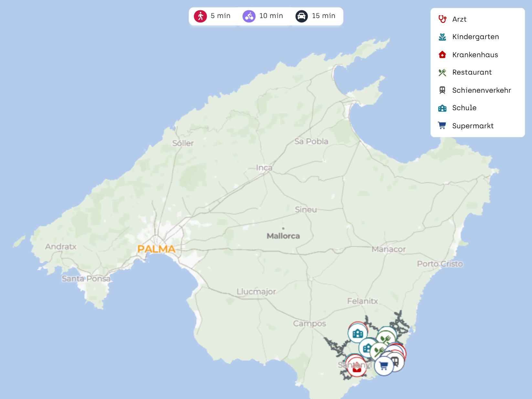Click the blue shopping cart marker on map
Screen dimensions: 532x399
click(x=384, y=366)
